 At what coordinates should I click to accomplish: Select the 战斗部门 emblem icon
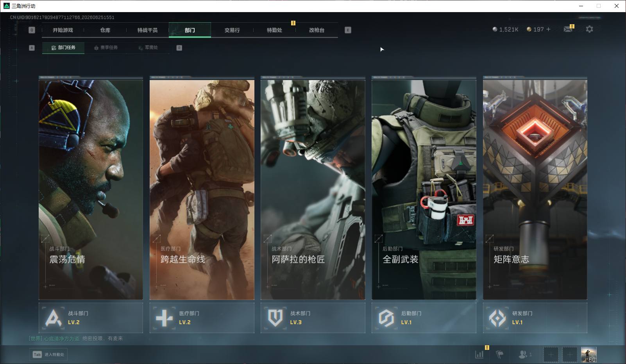[54, 318]
